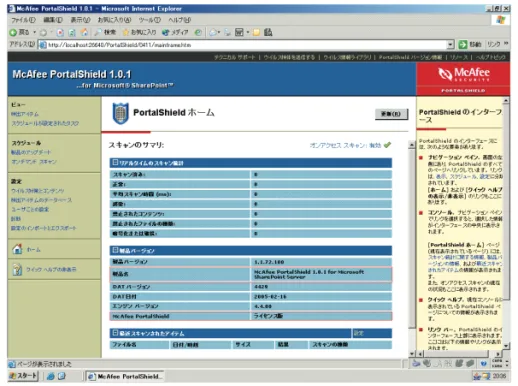
Task: Open Favorites star in IE toolbar
Action: 126,32
